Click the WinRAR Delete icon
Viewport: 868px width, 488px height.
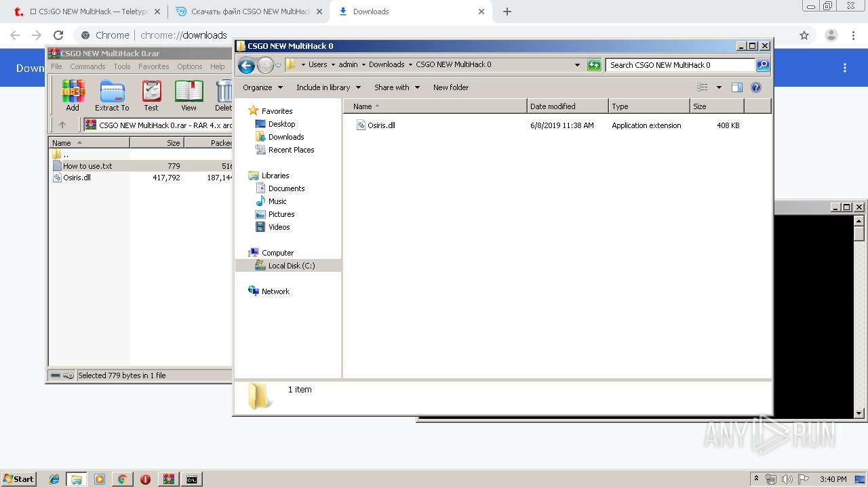click(x=224, y=96)
